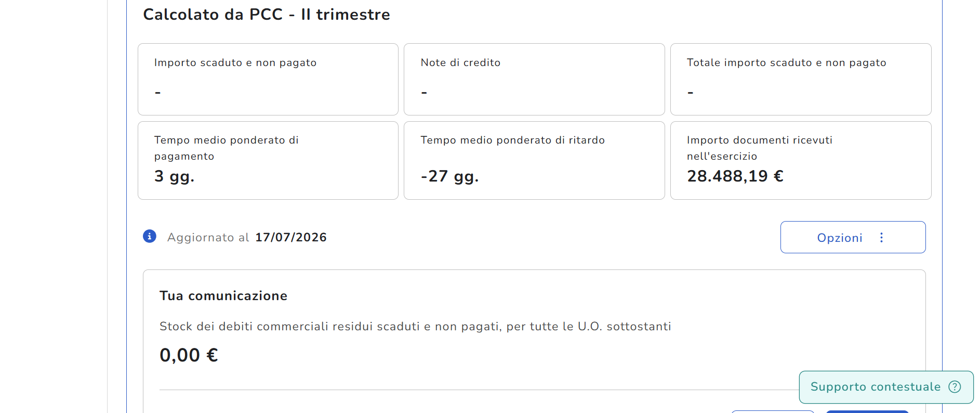Click the question mark icon in Supporto contestuale
This screenshot has height=413, width=980.
click(x=955, y=386)
